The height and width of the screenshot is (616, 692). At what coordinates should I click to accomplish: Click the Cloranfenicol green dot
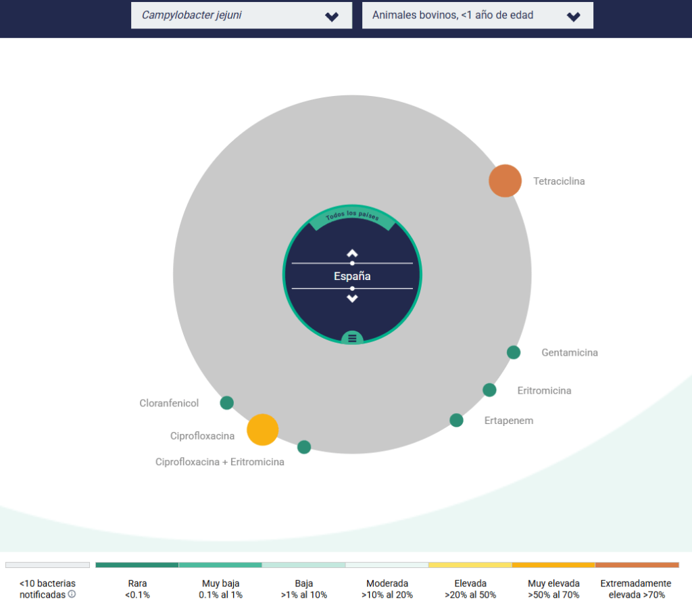pyautogui.click(x=227, y=403)
